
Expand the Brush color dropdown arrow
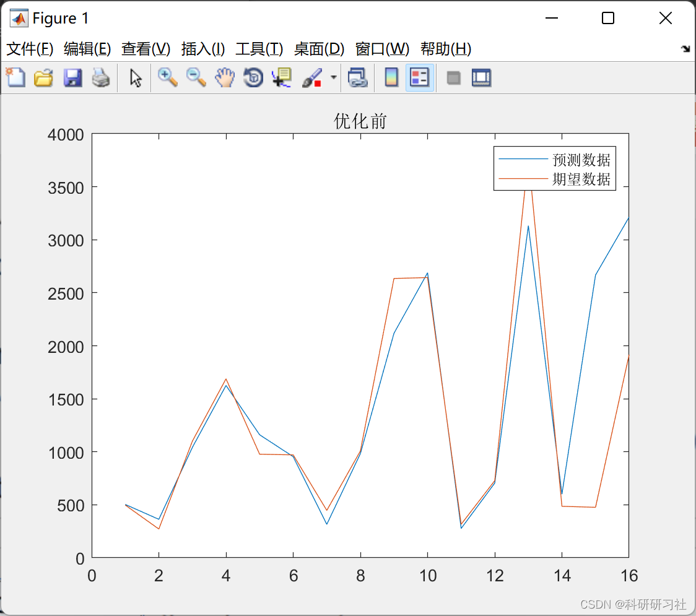click(x=334, y=77)
